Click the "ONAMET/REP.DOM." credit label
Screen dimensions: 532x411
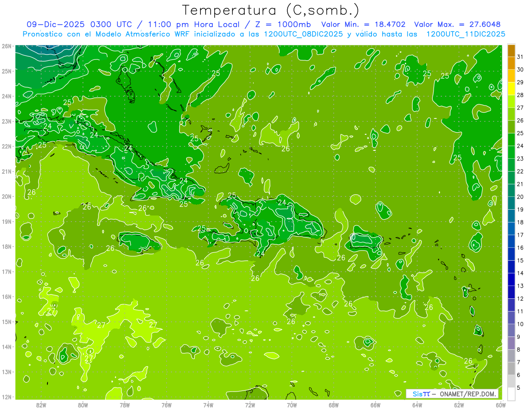[468, 394]
